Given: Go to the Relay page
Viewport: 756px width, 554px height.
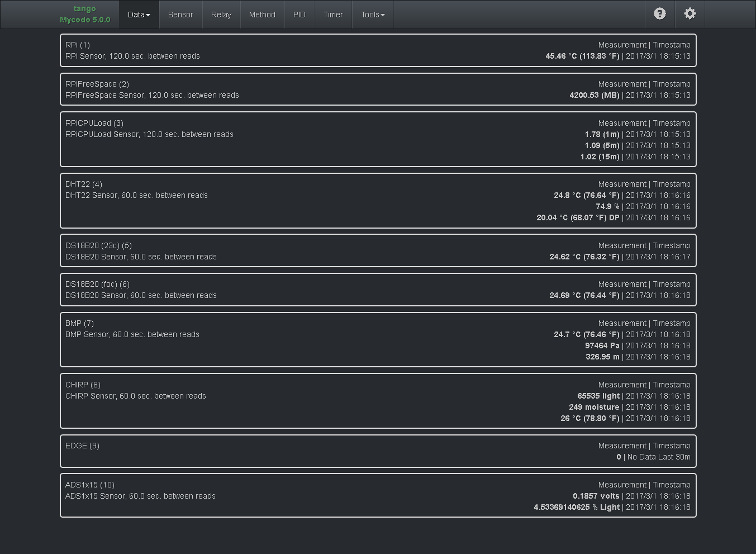Looking at the screenshot, I should pyautogui.click(x=221, y=15).
